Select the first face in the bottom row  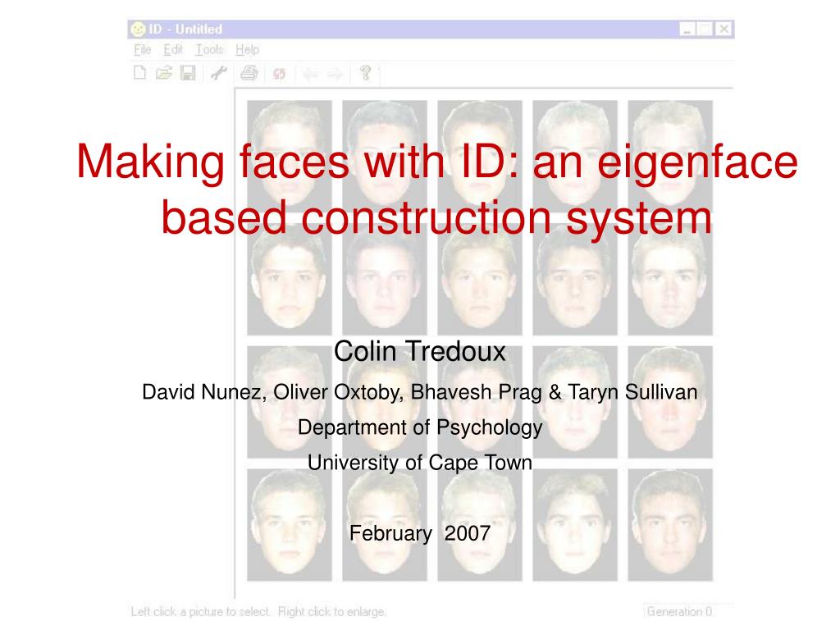(x=290, y=525)
